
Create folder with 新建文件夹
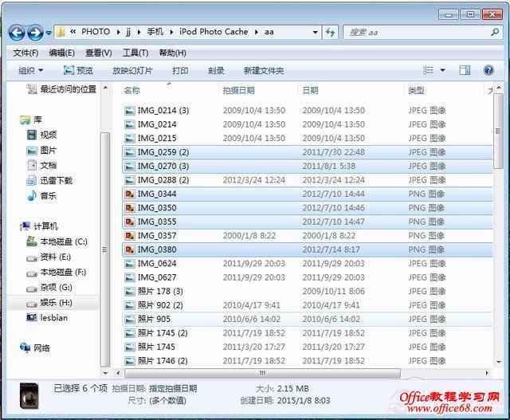point(264,71)
